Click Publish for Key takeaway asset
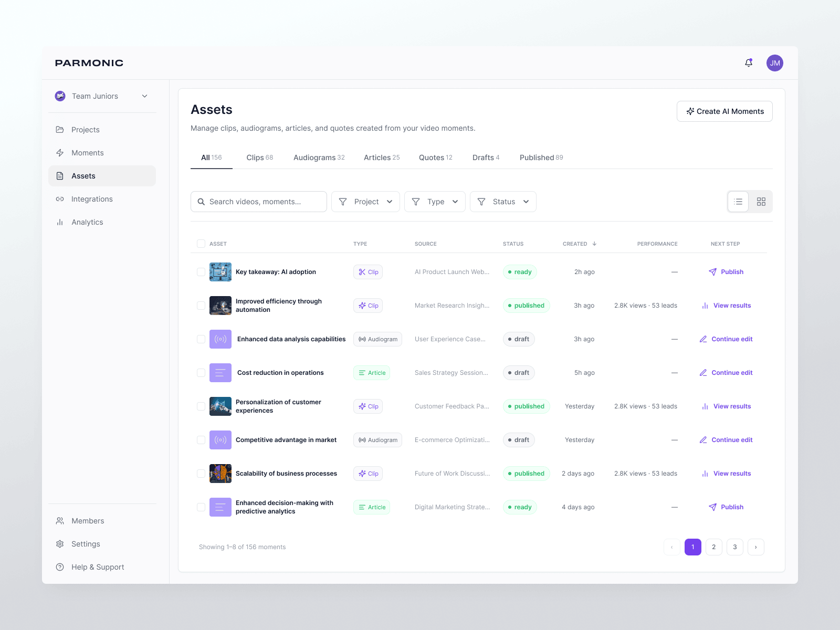This screenshot has height=630, width=840. pos(726,272)
